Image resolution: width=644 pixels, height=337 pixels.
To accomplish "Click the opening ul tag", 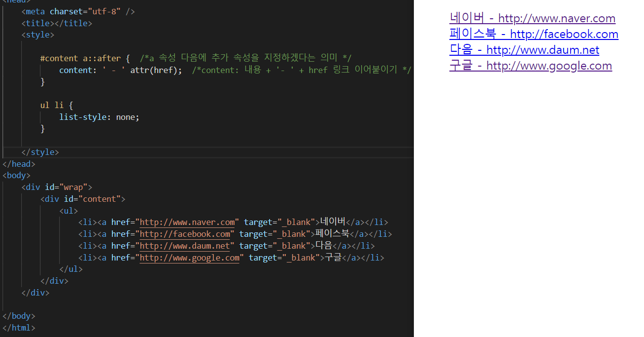I will (68, 211).
